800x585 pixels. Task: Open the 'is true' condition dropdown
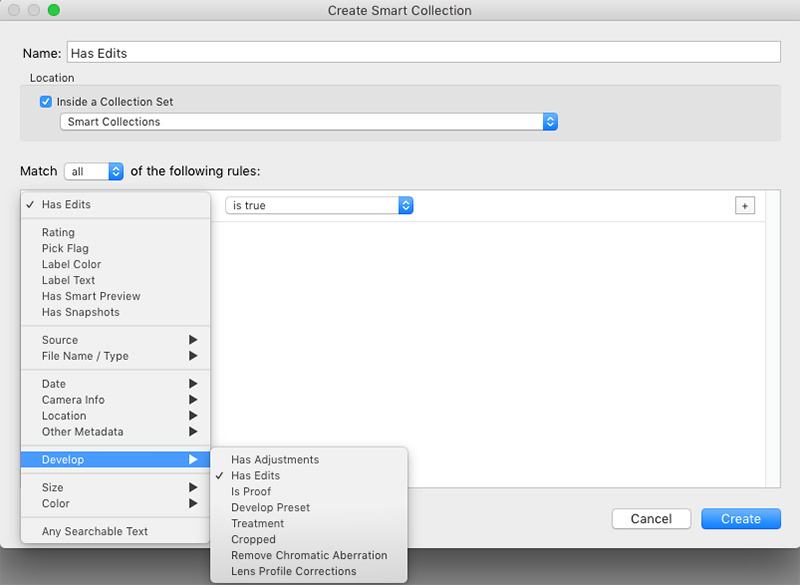coord(319,206)
